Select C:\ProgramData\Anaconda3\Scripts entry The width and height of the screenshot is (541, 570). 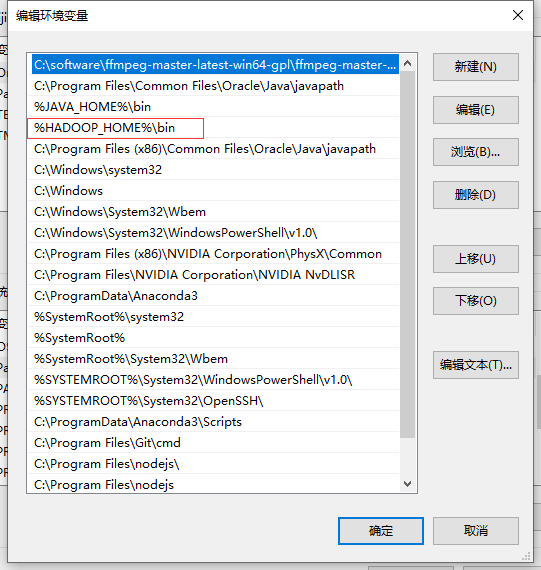[x=214, y=422]
